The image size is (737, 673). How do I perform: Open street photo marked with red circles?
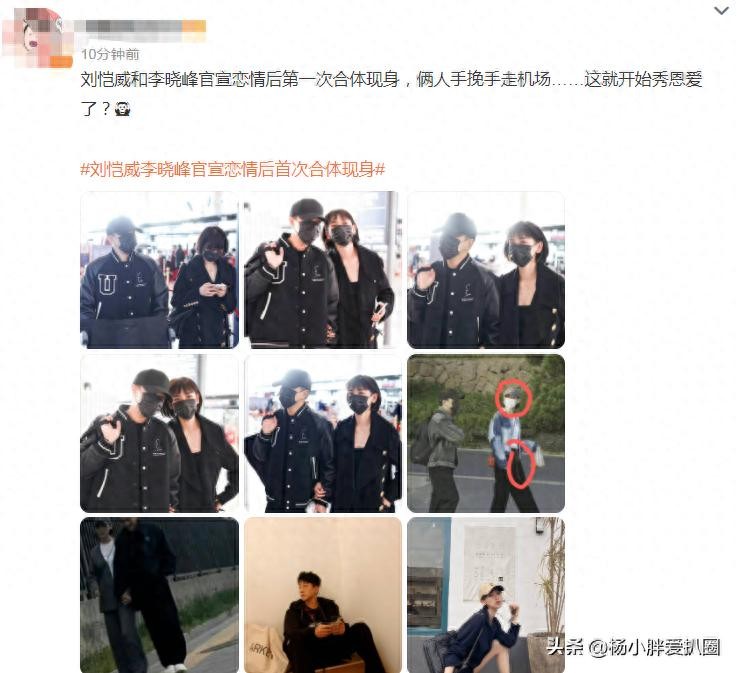486,433
